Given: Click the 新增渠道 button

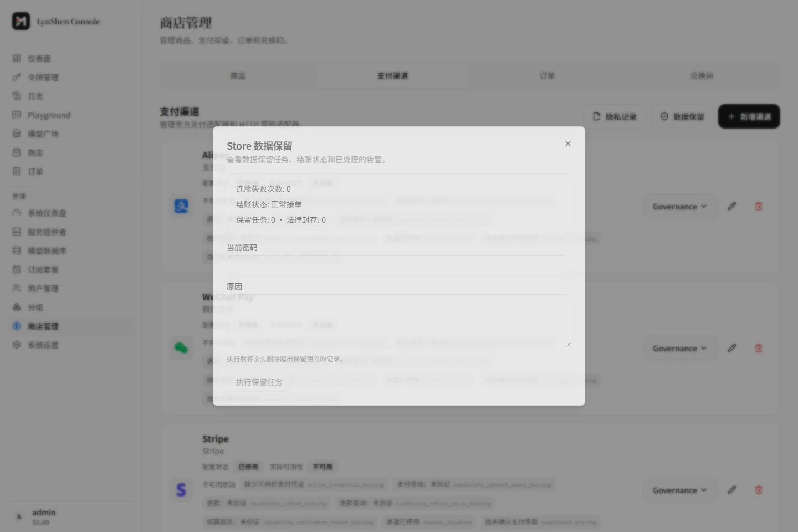Looking at the screenshot, I should [x=749, y=116].
